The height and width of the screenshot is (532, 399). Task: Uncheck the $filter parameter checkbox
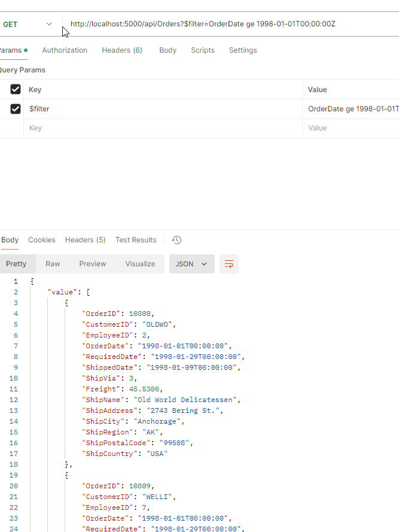pos(16,109)
